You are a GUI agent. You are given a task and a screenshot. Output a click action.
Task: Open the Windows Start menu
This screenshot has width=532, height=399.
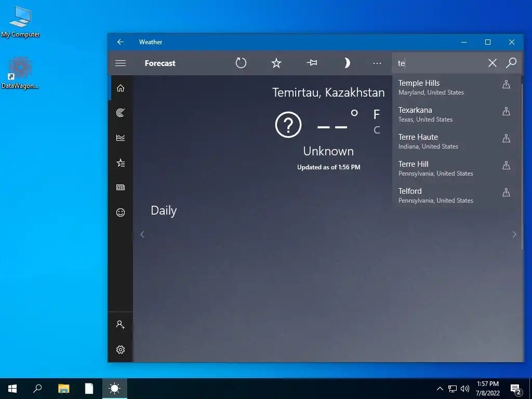point(12,389)
